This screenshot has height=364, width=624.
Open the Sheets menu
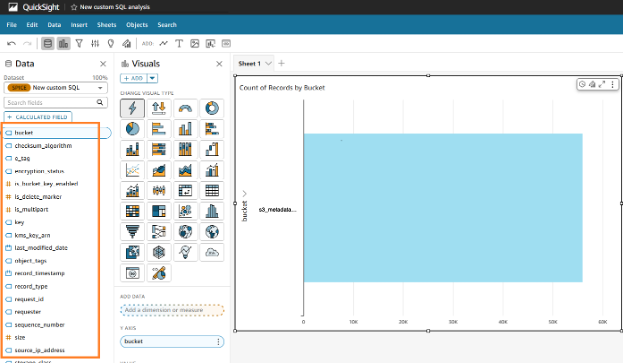point(107,25)
